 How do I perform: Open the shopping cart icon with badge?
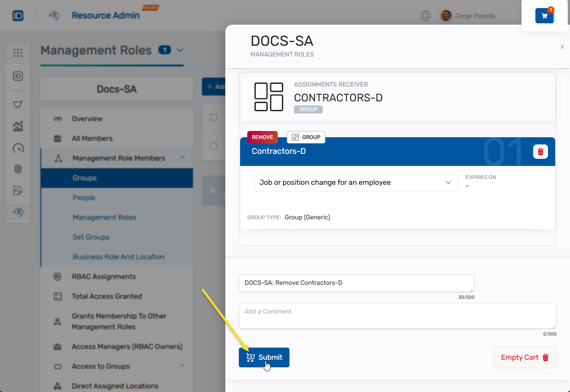tap(544, 16)
